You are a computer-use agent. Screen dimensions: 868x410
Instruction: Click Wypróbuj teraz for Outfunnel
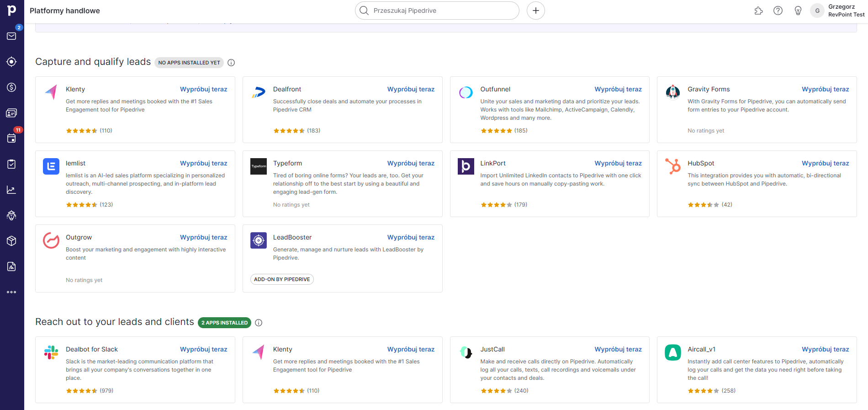618,89
